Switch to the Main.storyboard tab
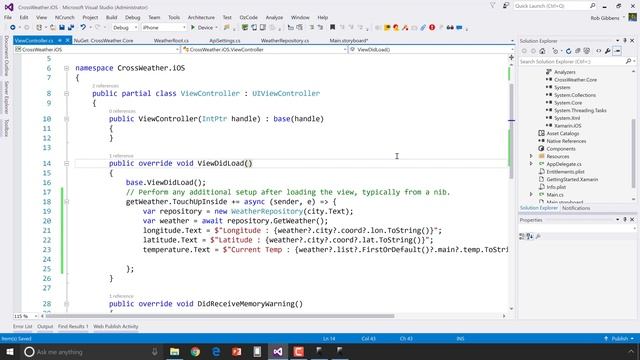 (349, 41)
